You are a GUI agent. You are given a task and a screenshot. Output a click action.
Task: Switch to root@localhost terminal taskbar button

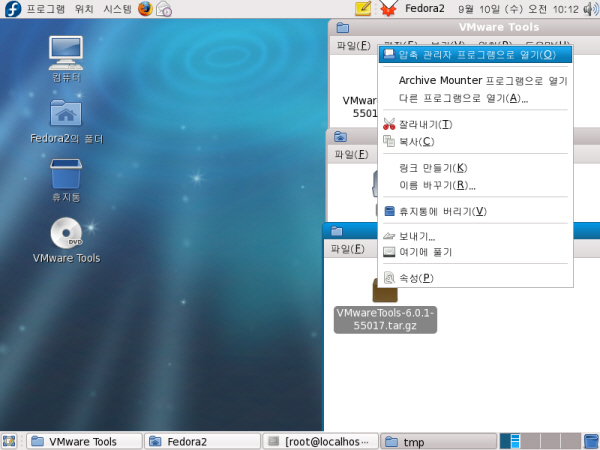click(x=320, y=442)
